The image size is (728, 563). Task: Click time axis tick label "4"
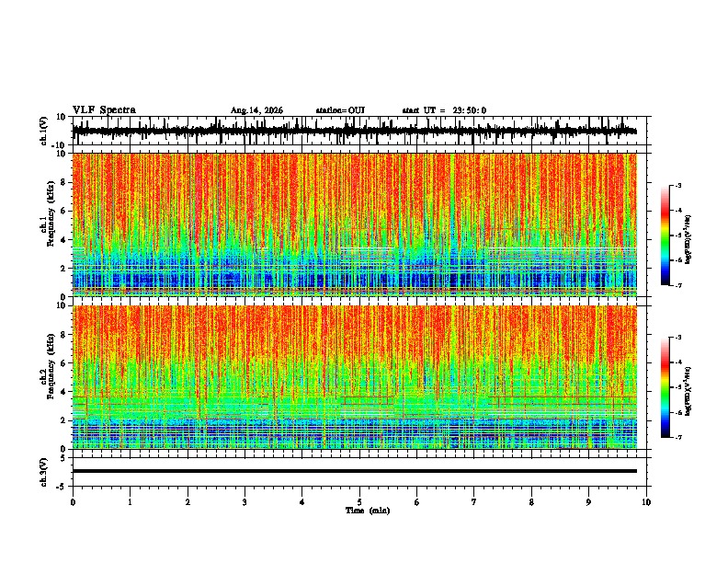pyautogui.click(x=302, y=502)
